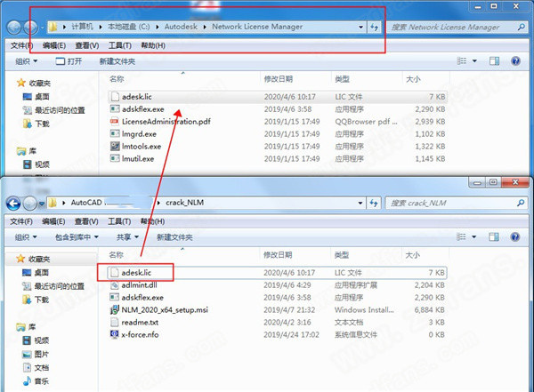This screenshot has height=392, width=534.
Task: Click Autodesk in the address bar path
Action: (x=184, y=27)
